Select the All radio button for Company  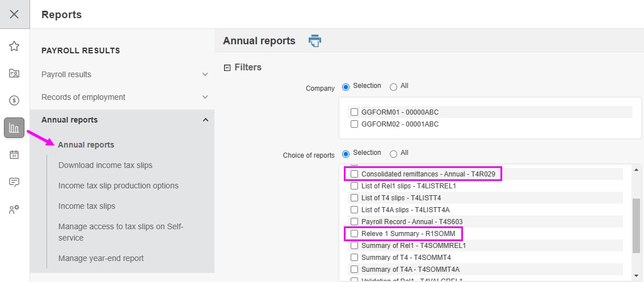click(x=393, y=87)
